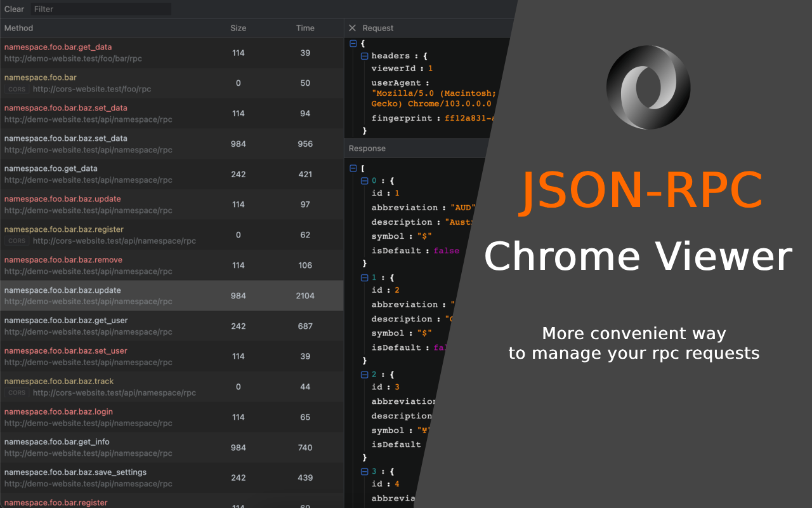Click the id : 2 entry in Response

click(386, 290)
